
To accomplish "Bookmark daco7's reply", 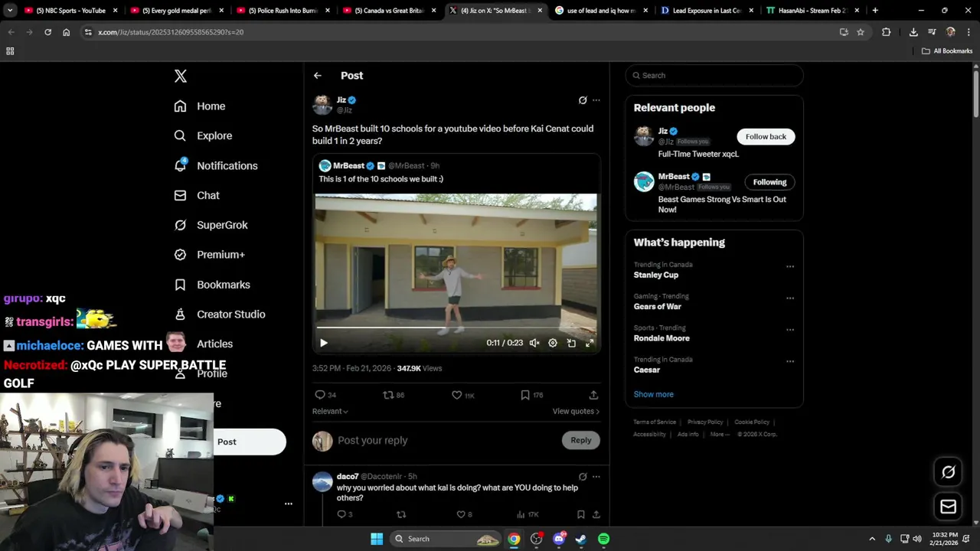I will [581, 514].
